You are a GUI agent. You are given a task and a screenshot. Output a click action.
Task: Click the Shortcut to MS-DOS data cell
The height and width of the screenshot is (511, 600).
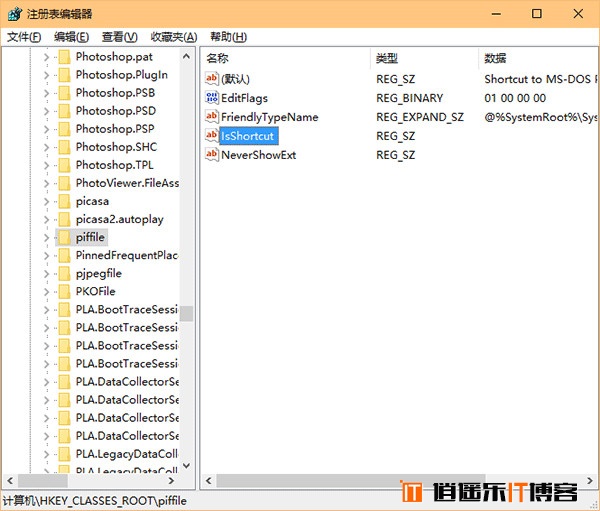[x=540, y=79]
